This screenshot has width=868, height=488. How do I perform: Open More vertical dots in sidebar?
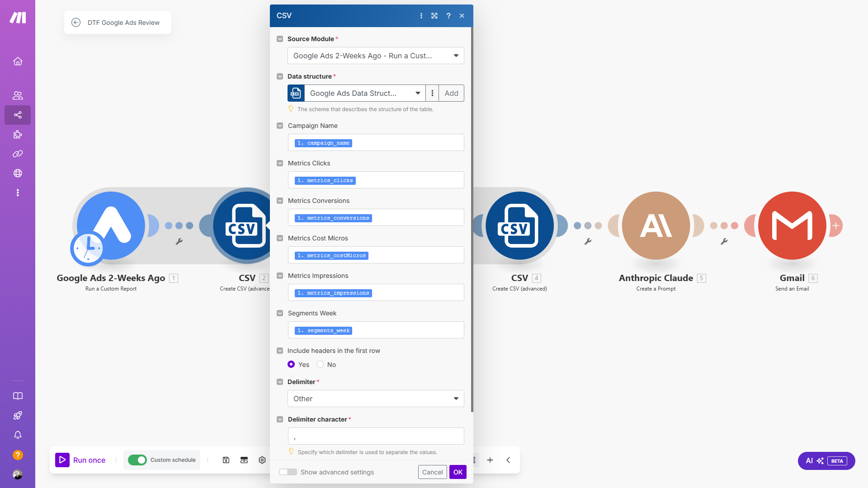[18, 192]
